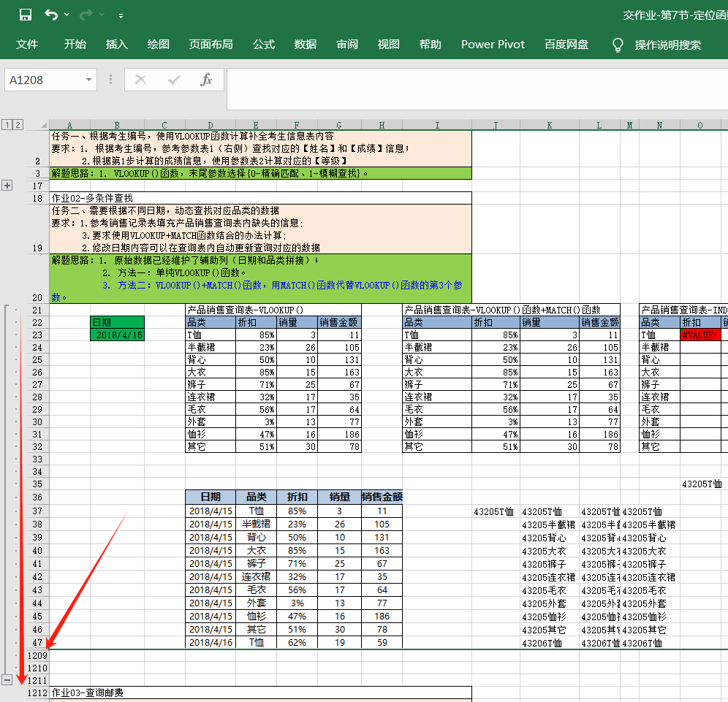Select column A header
728x702 pixels.
[69, 125]
